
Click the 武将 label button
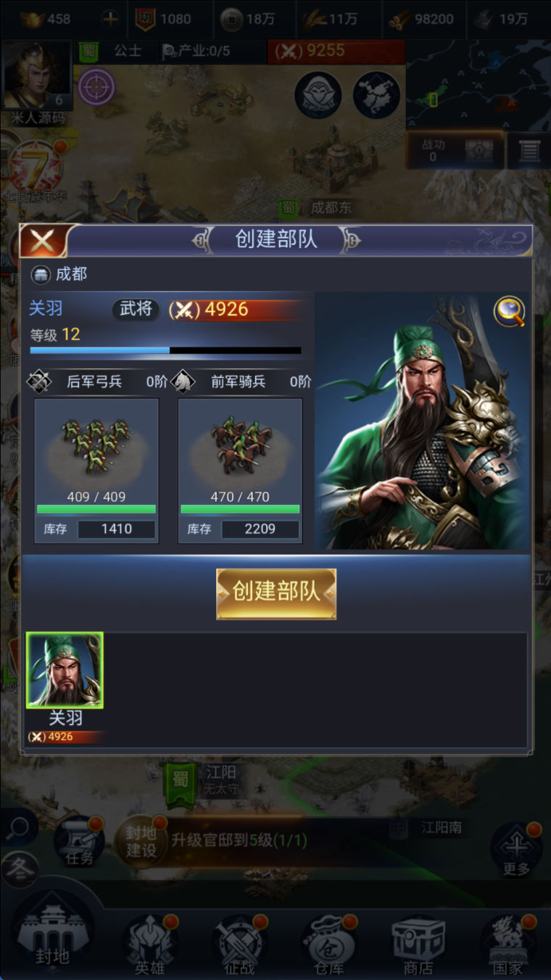click(x=136, y=309)
